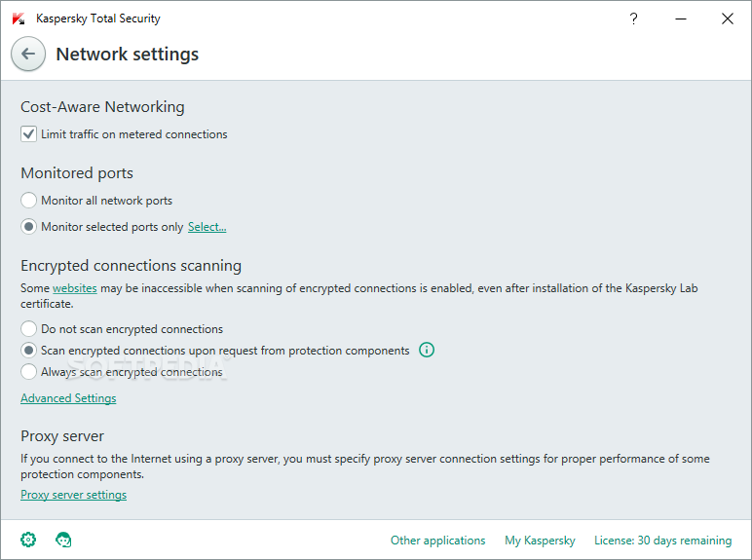
Task: Click the back arrow button
Action: click(28, 54)
